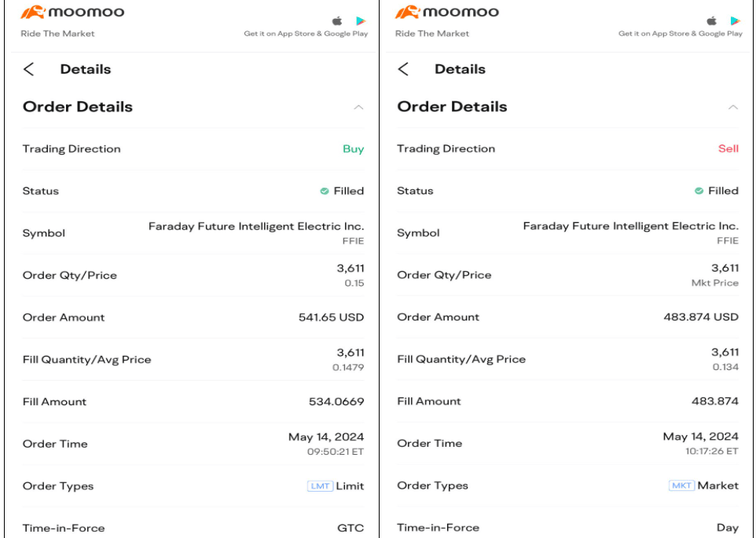Collapse Order Details in the Buy panel
The image size is (756, 538).
point(358,107)
